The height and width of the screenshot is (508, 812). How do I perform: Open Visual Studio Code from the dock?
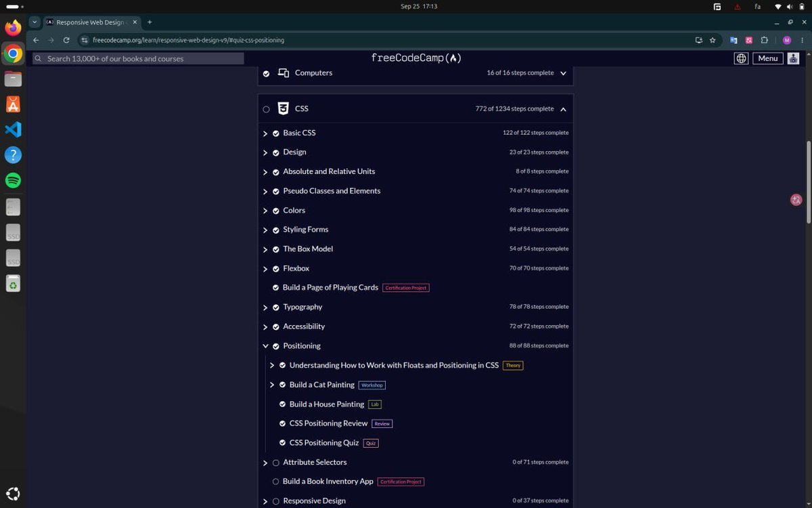tap(13, 129)
